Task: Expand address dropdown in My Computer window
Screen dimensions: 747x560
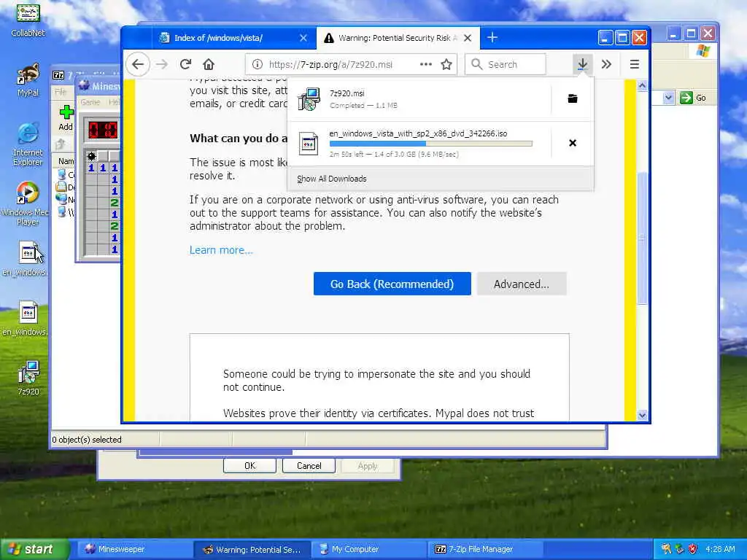Action: click(x=668, y=98)
